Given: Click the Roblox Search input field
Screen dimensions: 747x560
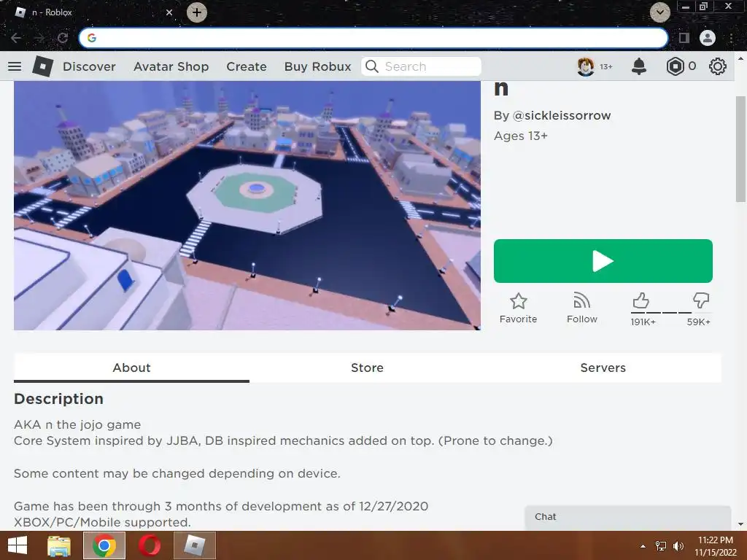Looking at the screenshot, I should pyautogui.click(x=421, y=66).
